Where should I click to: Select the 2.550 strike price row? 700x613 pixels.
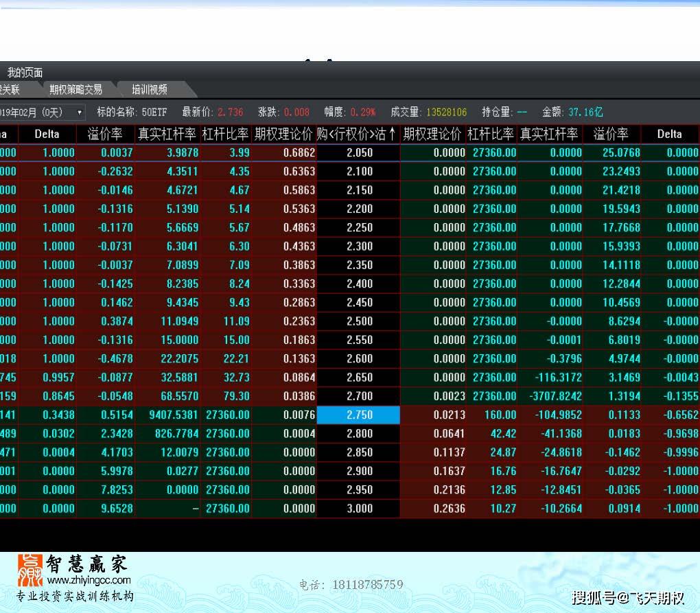(x=358, y=340)
